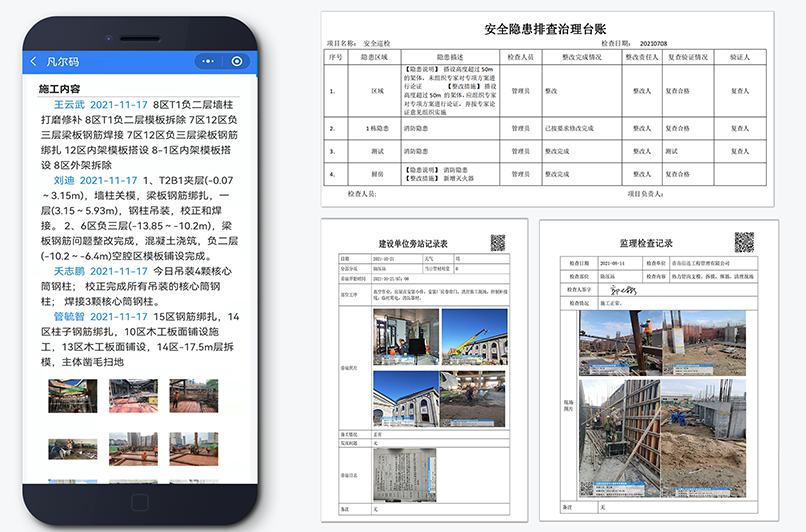Tap the back chevron beside 凡尔码

(33, 62)
